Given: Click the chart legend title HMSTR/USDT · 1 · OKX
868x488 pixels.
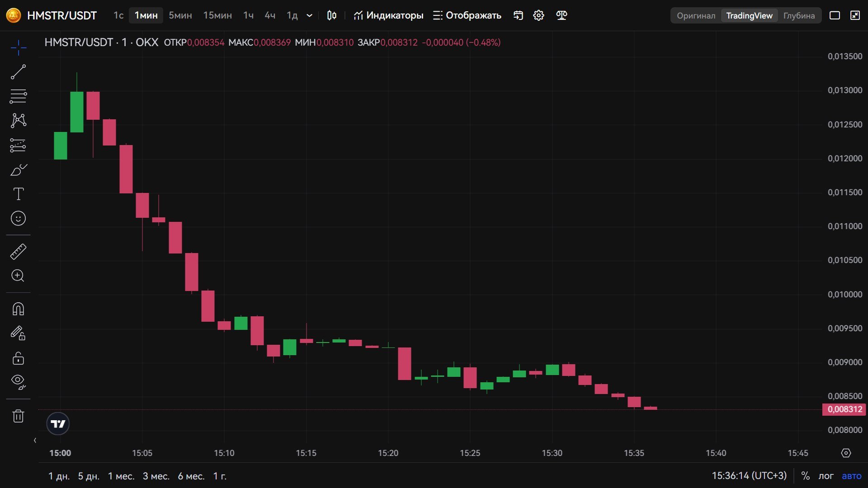Looking at the screenshot, I should point(101,42).
